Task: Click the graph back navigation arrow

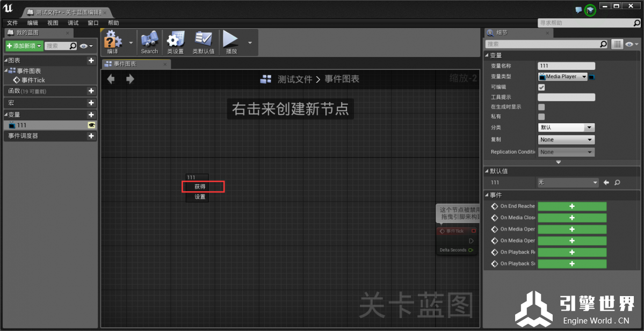Action: click(x=111, y=79)
